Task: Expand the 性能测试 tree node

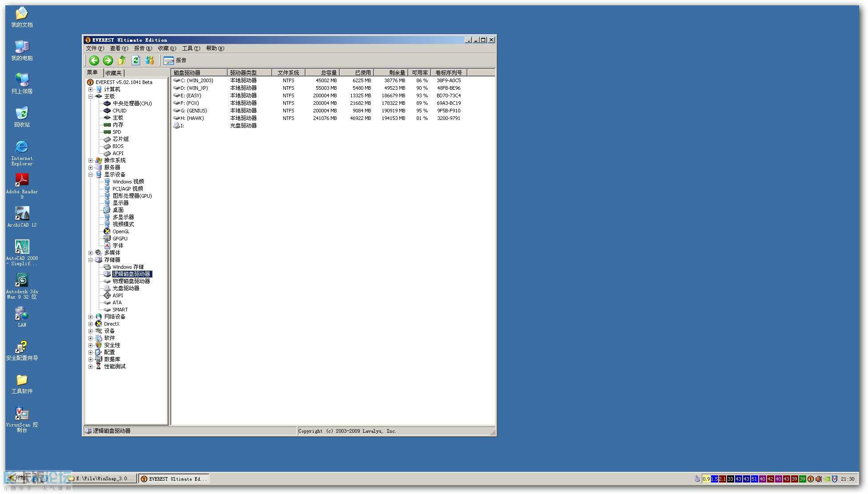Action: click(90, 367)
